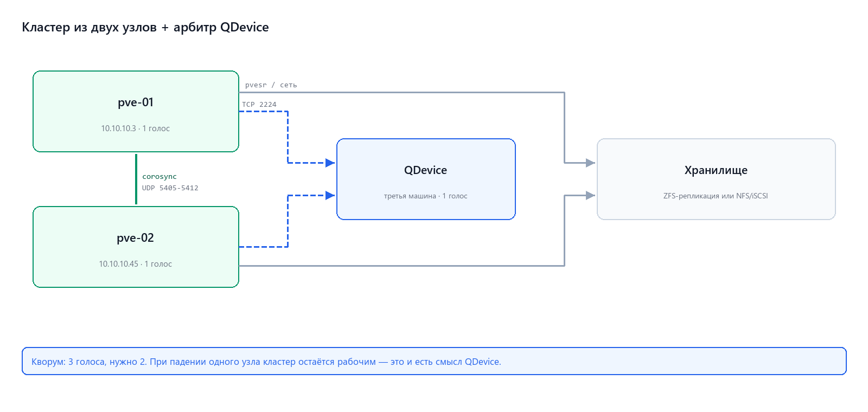Click the "10.10.10.3 · 1 голос" label
Viewport: 868px width, 412px height.
(135, 128)
